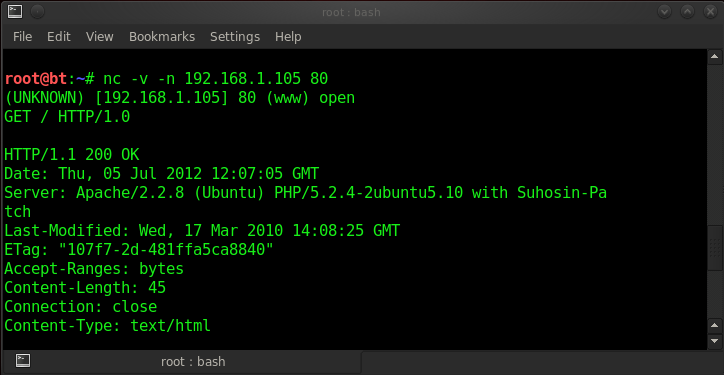Open the Settings menu
This screenshot has width=724, height=375.
(x=235, y=37)
